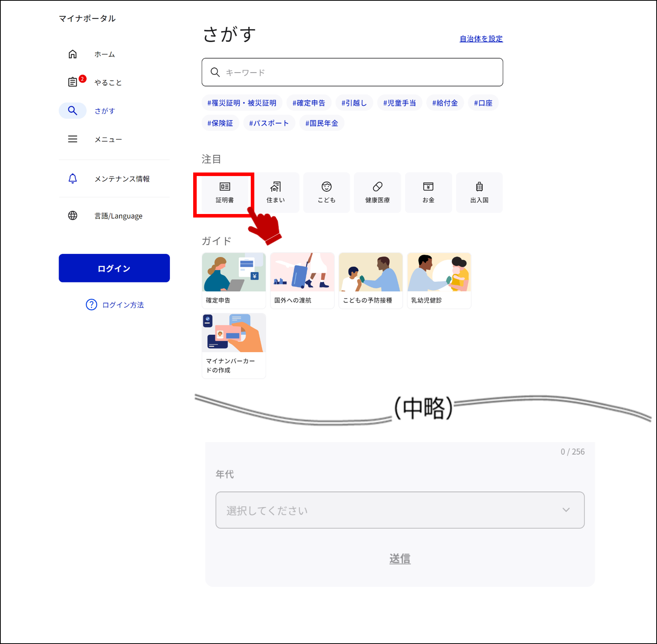657x644 pixels.
Task: Select the #口座 tag
Action: 483,103
